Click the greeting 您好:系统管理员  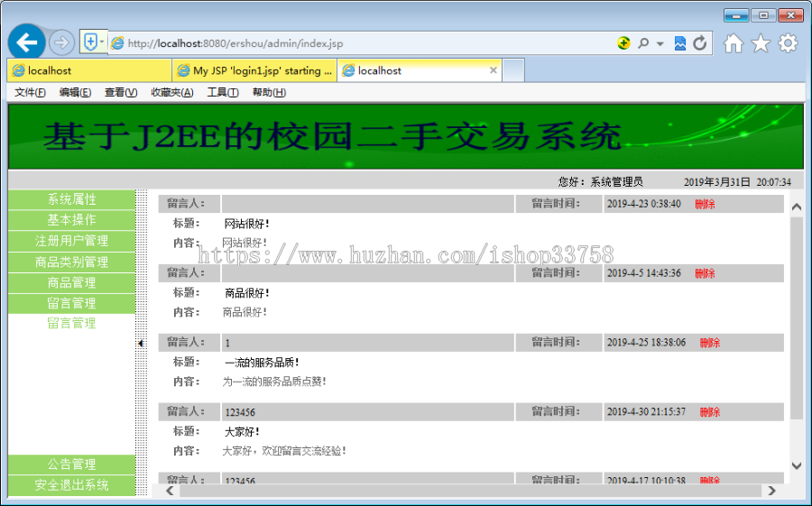click(600, 182)
